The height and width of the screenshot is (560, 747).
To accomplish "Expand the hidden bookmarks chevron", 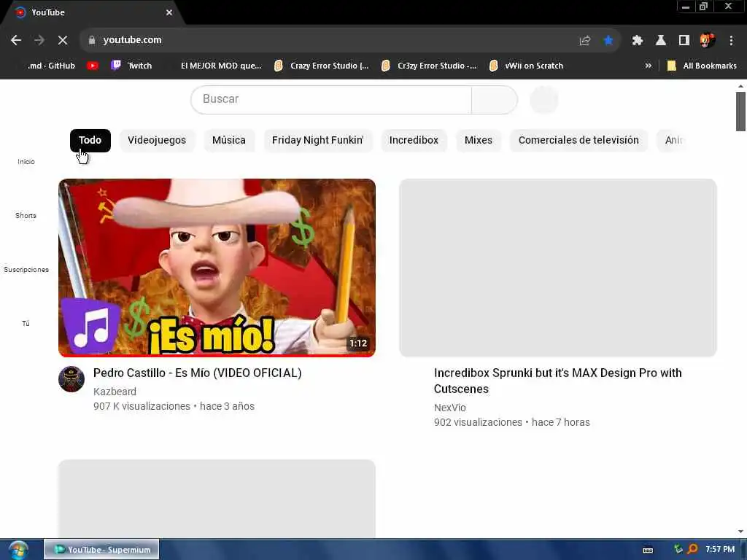I will tap(648, 66).
